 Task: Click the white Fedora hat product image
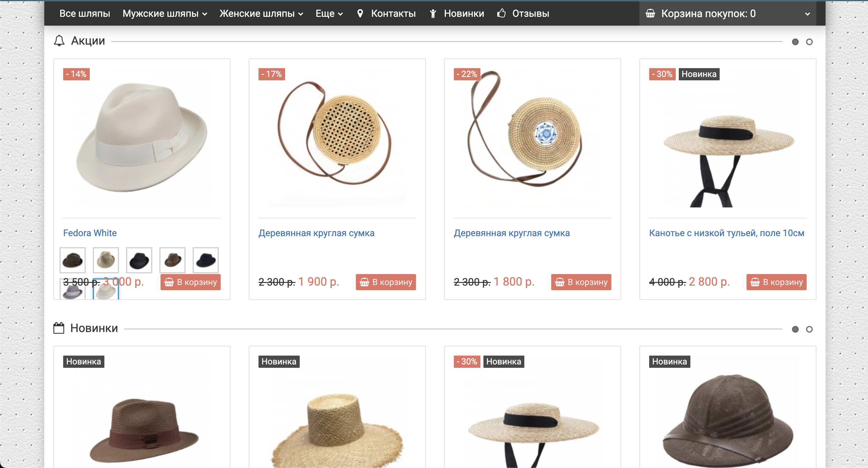pos(142,137)
